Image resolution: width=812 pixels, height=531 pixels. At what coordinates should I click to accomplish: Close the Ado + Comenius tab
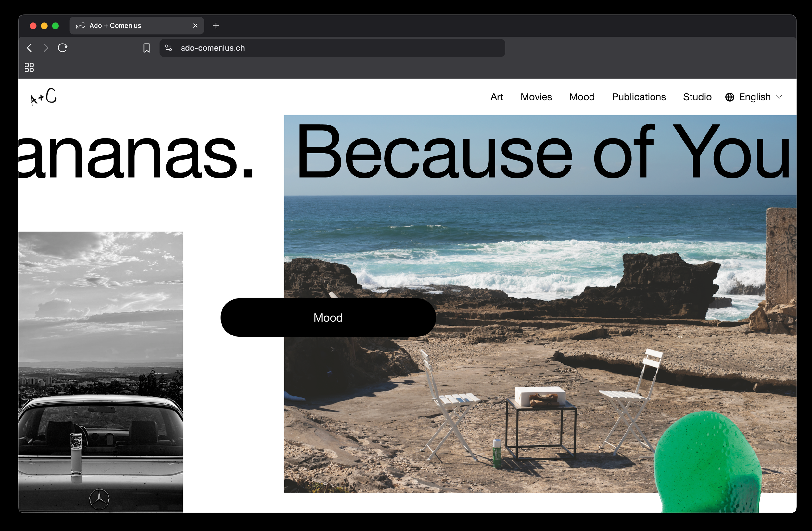point(195,26)
